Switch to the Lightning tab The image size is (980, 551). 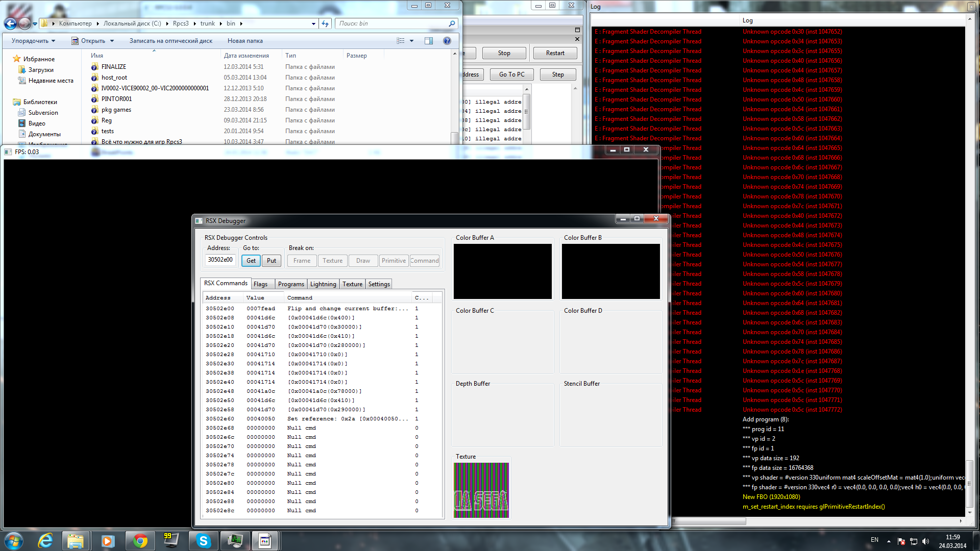323,284
